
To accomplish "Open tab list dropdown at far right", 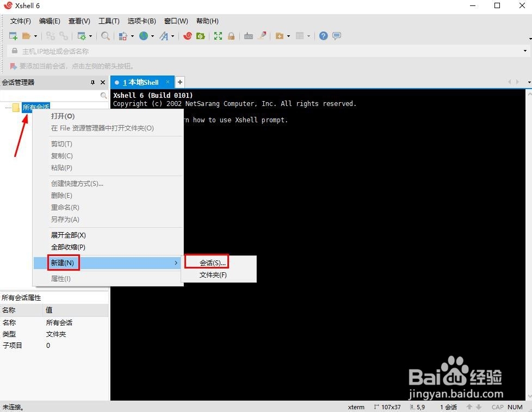I will click(529, 83).
